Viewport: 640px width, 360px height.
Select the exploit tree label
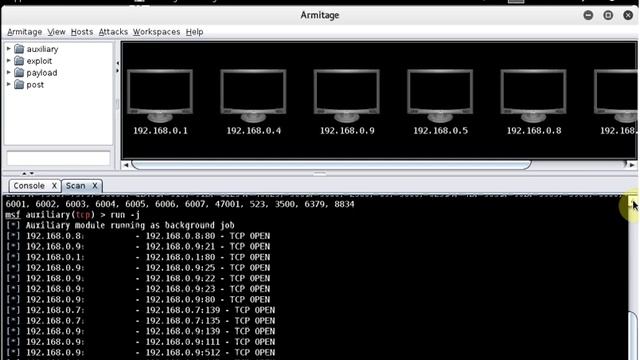tap(39, 61)
